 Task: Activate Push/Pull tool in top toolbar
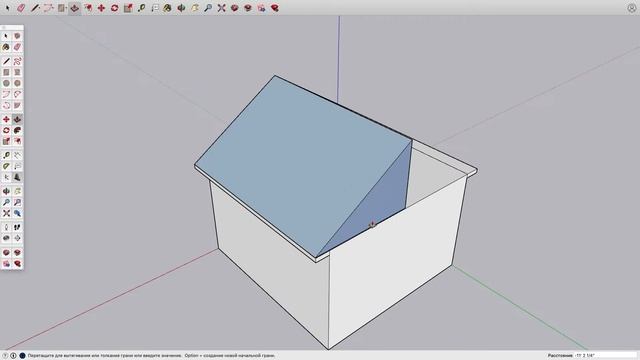pyautogui.click(x=74, y=8)
